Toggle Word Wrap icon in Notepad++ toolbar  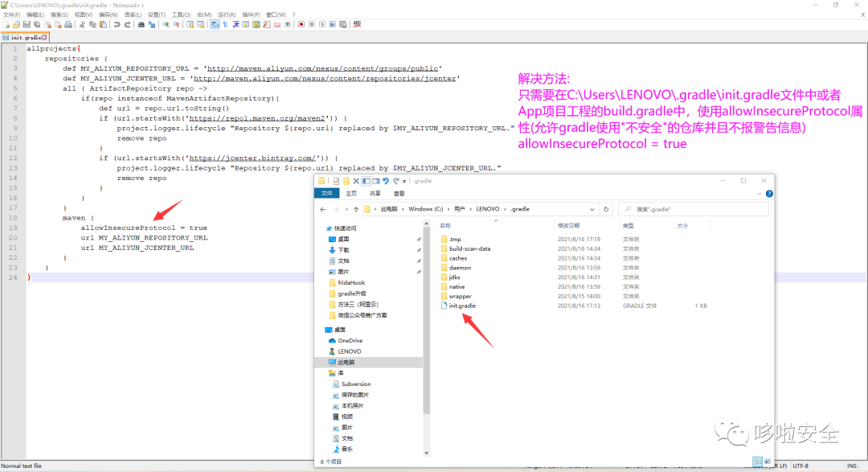click(215, 24)
